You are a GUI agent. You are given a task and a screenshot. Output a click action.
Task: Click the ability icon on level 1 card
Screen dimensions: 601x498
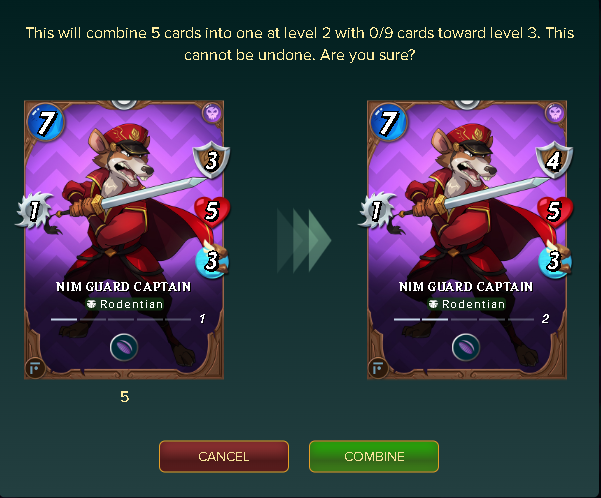(124, 347)
